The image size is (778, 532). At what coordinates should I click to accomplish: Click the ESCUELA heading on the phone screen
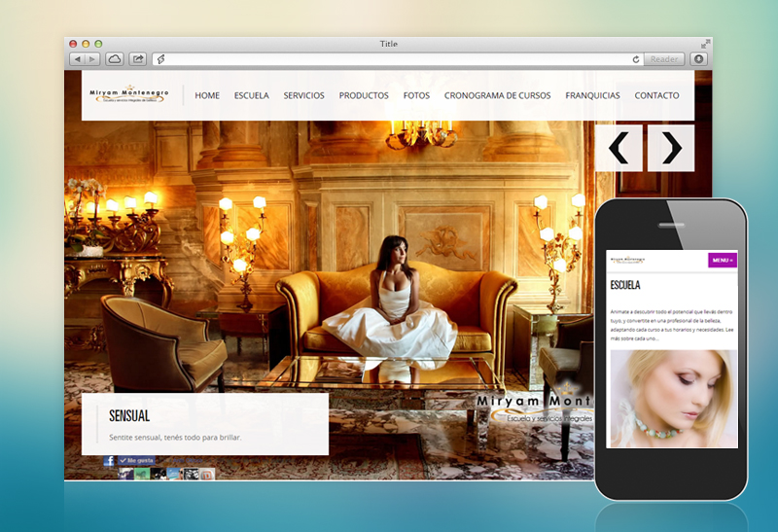tap(625, 285)
